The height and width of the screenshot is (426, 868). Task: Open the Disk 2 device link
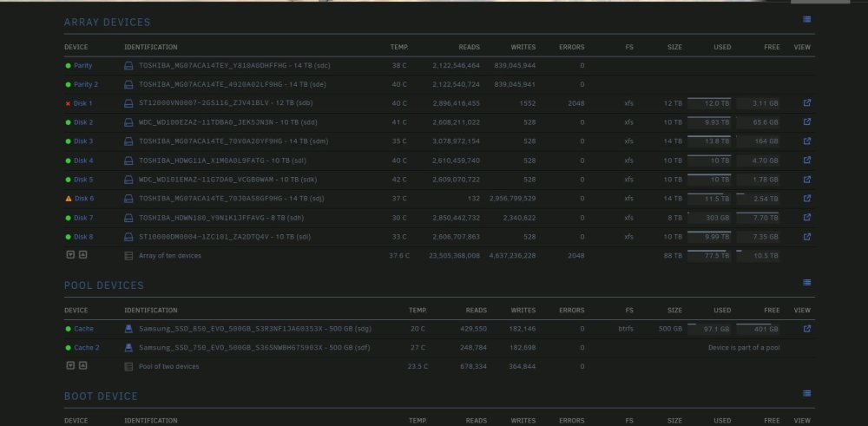pos(83,122)
